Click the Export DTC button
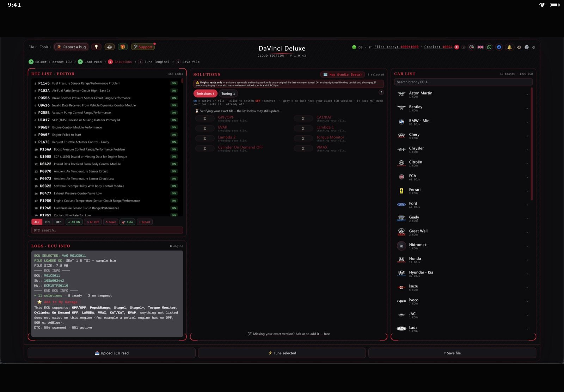This screenshot has width=564, height=392. tap(145, 222)
